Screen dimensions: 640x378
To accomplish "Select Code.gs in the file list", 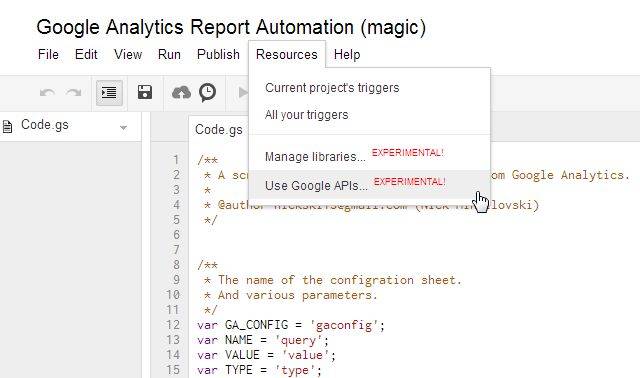I will pos(70,125).
